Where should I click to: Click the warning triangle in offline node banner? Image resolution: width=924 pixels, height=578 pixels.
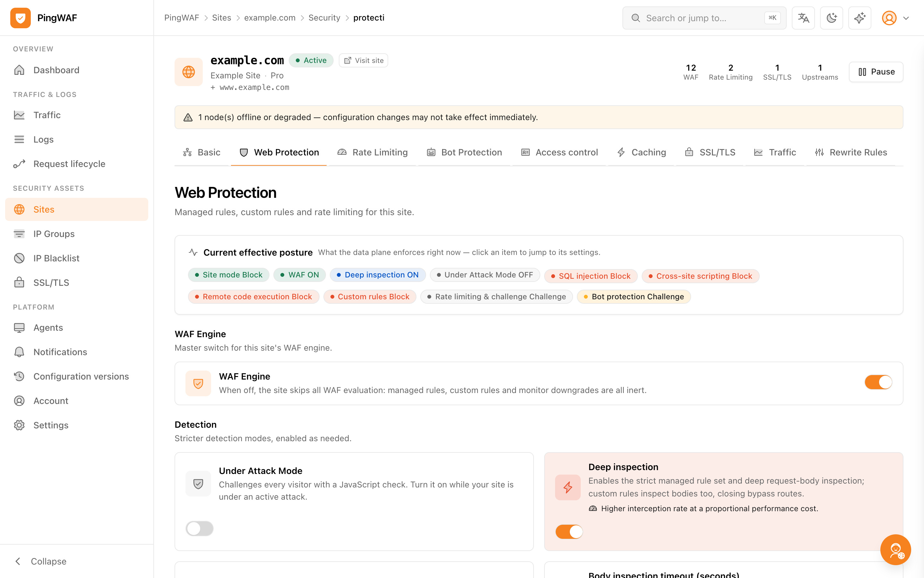(188, 117)
